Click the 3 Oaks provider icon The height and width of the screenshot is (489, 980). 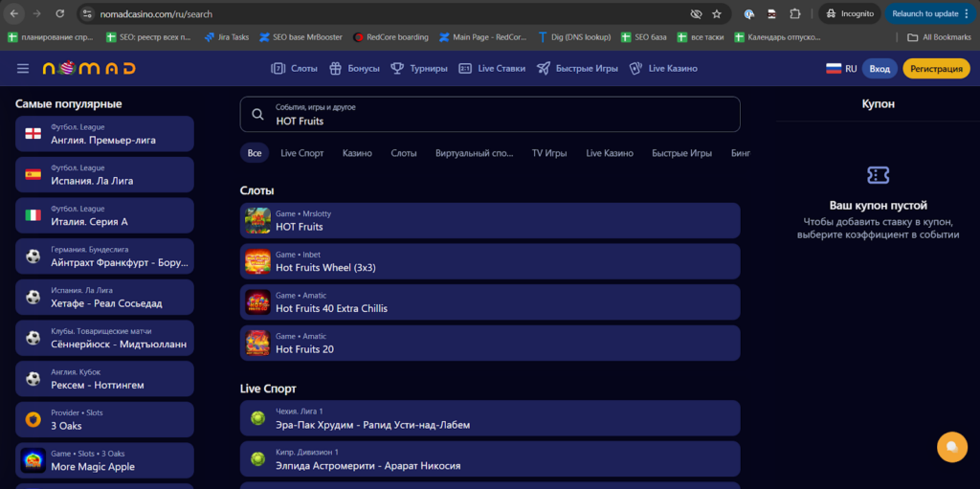[33, 419]
